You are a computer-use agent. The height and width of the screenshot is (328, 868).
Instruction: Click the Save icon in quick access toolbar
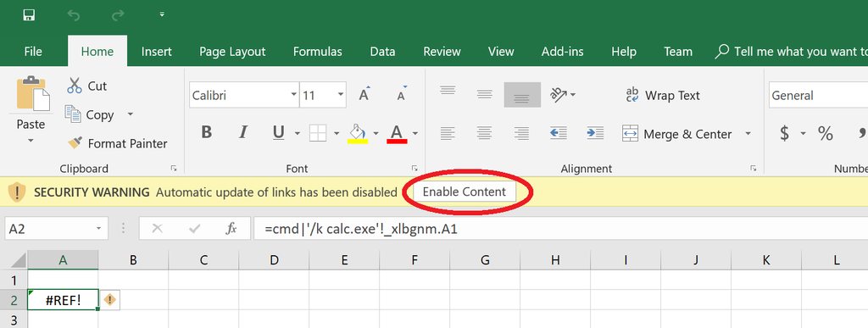click(30, 15)
